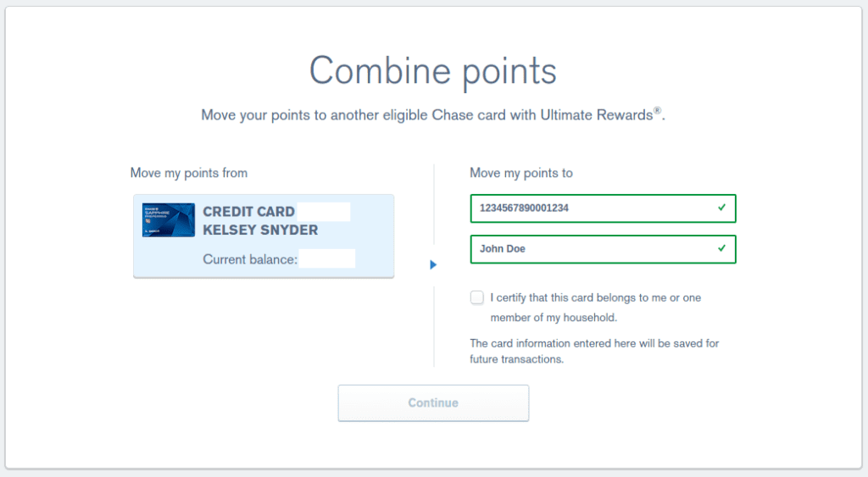
Task: Click the 'Move my points to' label
Action: coord(521,173)
